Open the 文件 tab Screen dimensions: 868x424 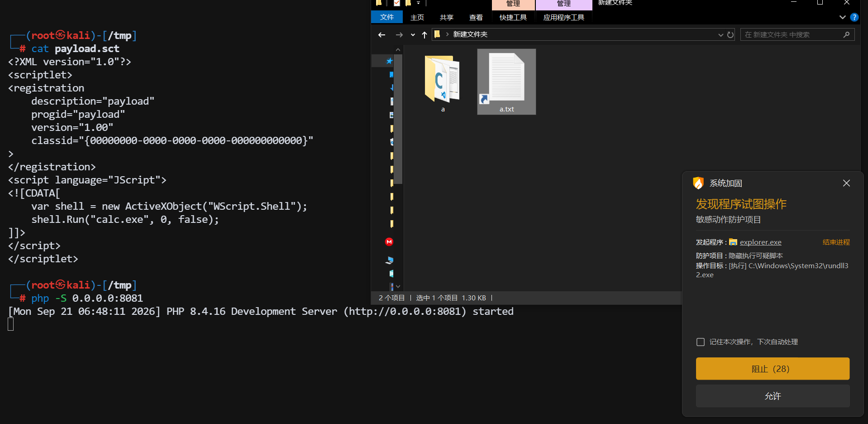[387, 17]
